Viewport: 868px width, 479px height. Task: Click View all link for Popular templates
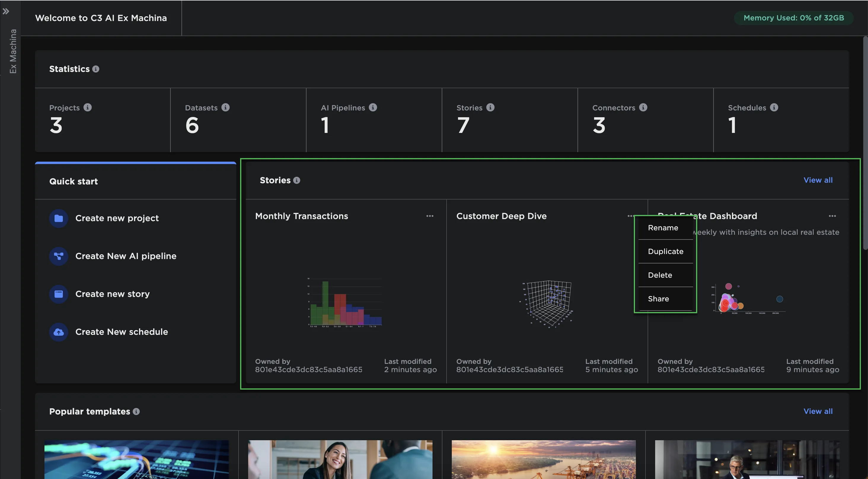pyautogui.click(x=818, y=411)
